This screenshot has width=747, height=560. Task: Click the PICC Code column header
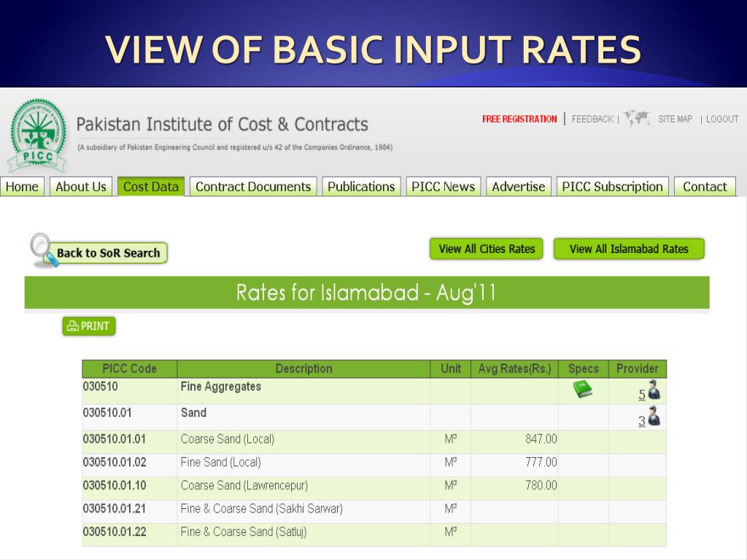coord(129,368)
